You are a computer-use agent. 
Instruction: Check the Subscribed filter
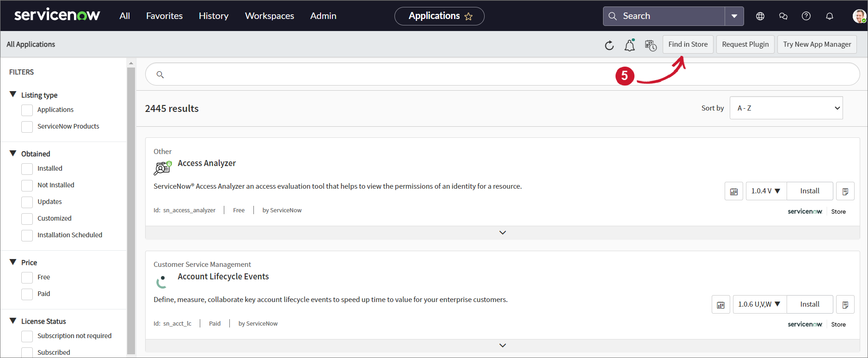(x=27, y=352)
